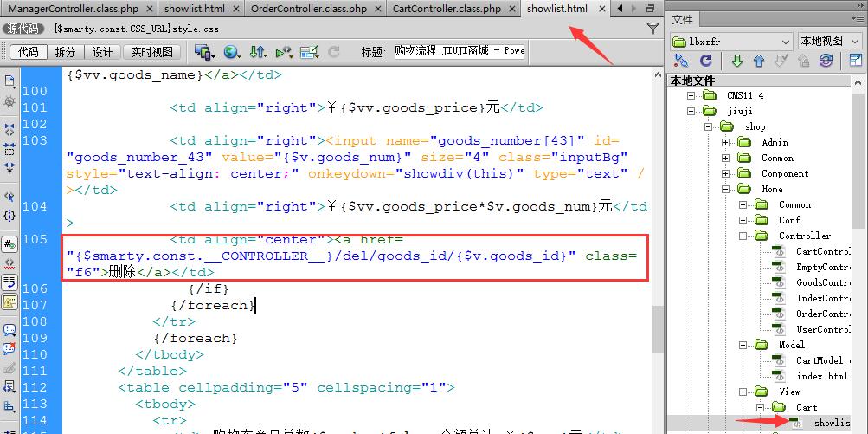Screen dimensions: 868x434
Task: Turn on 实时视图 live view
Action: tap(151, 52)
